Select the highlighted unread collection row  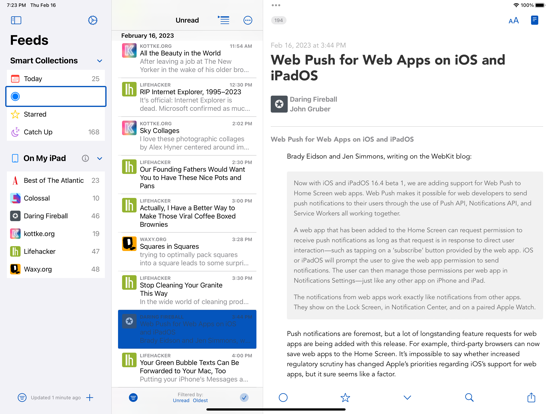click(56, 96)
